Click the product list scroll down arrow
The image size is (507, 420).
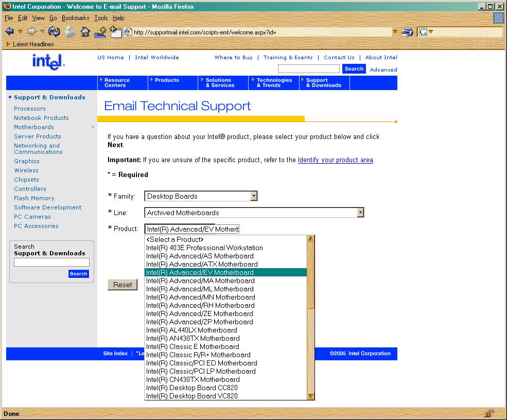click(311, 396)
